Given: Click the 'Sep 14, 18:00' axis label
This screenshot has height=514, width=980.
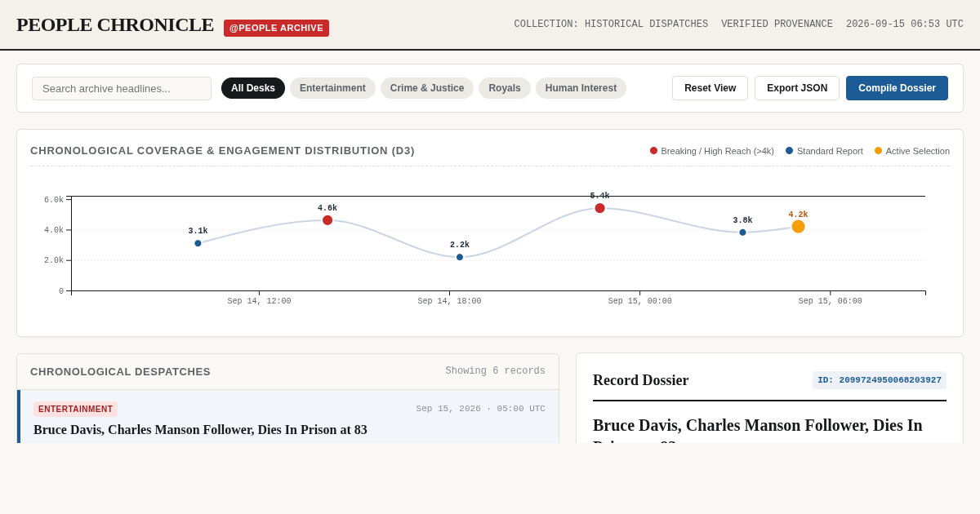Looking at the screenshot, I should (x=449, y=301).
